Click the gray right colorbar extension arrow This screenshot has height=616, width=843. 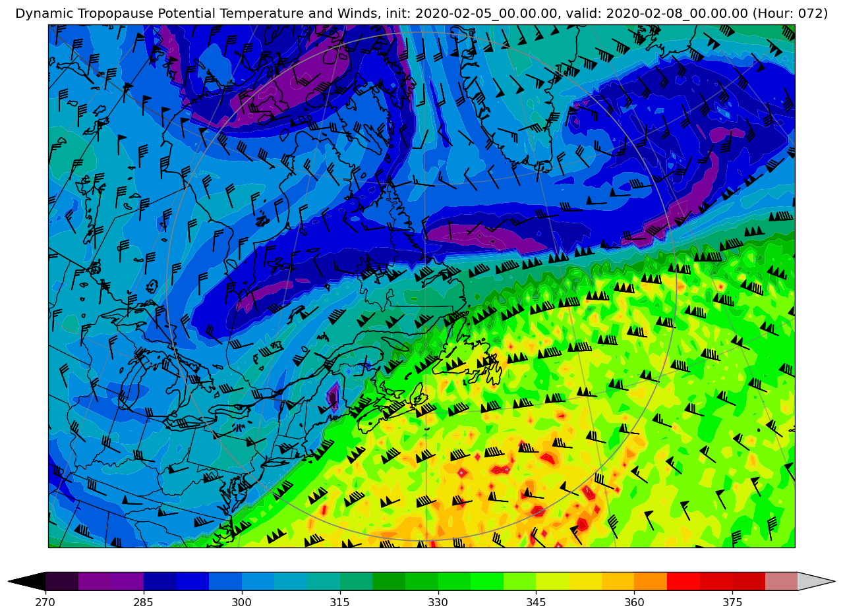pyautogui.click(x=815, y=581)
